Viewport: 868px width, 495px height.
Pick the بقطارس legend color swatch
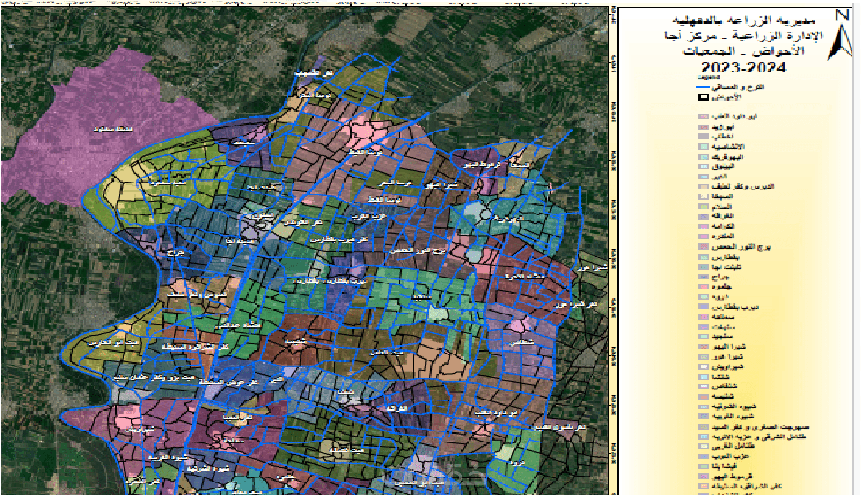[704, 257]
